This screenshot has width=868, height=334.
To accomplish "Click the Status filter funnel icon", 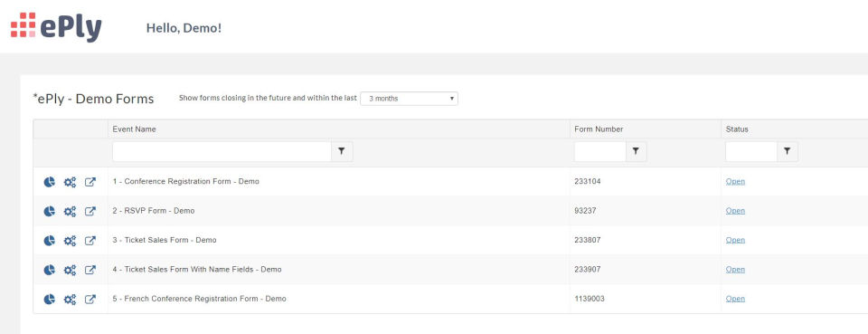I will (788, 151).
